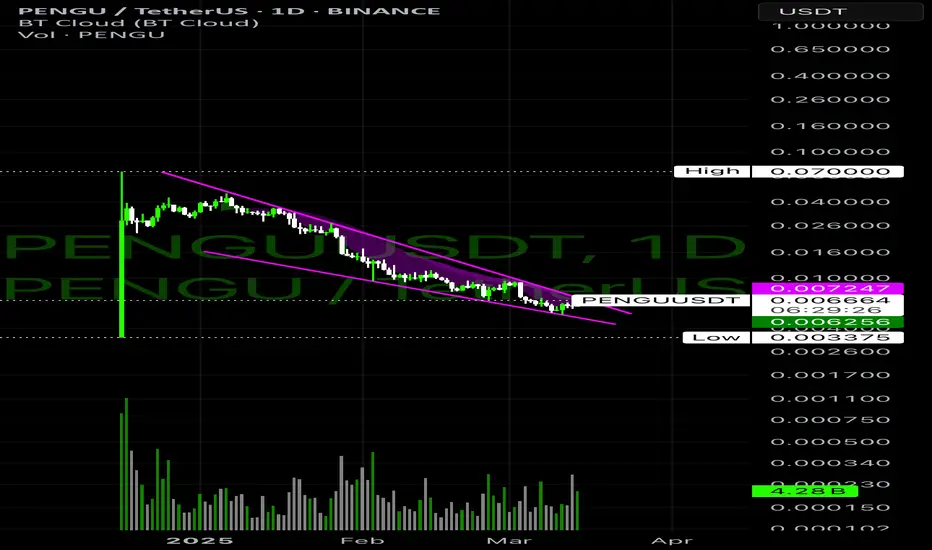Click the 0.160000 price axis label
The width and height of the screenshot is (932, 550).
click(830, 126)
